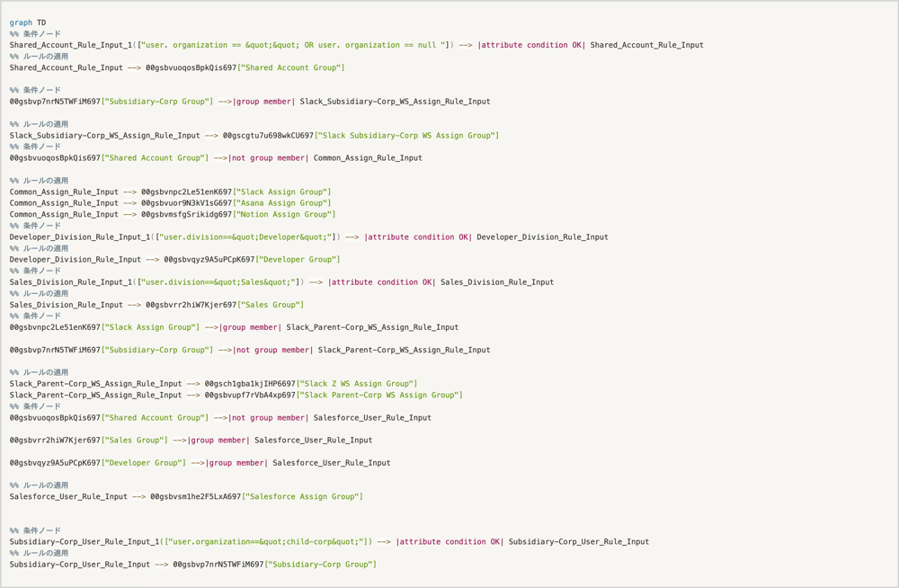The image size is (899, 588).
Task: Select "Slack Subsidiary-Corp WS Assign Group" label
Action: click(407, 136)
